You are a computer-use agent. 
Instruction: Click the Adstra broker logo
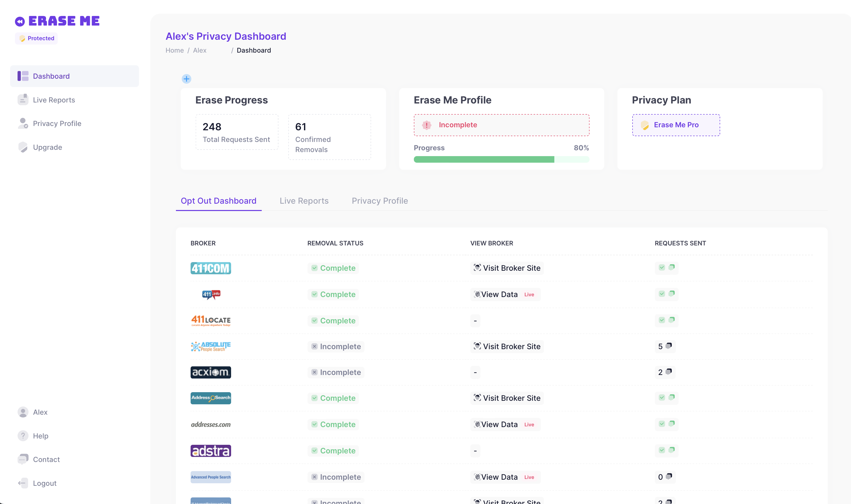(211, 451)
